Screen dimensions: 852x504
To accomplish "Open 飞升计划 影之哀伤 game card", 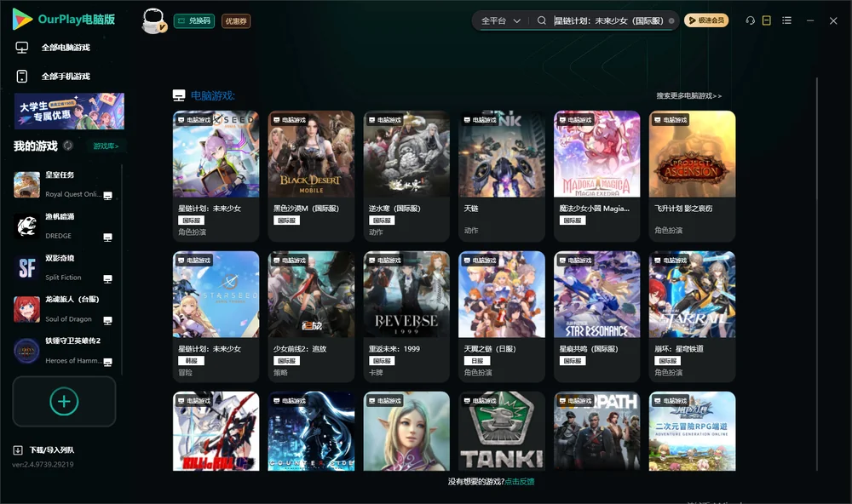I will pyautogui.click(x=692, y=176).
